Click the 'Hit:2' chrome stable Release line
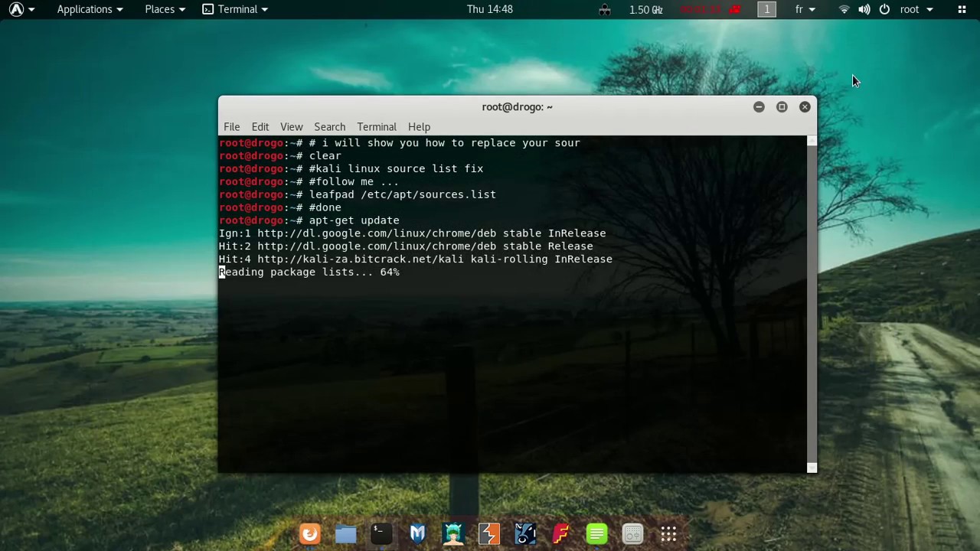980x551 pixels. (406, 246)
